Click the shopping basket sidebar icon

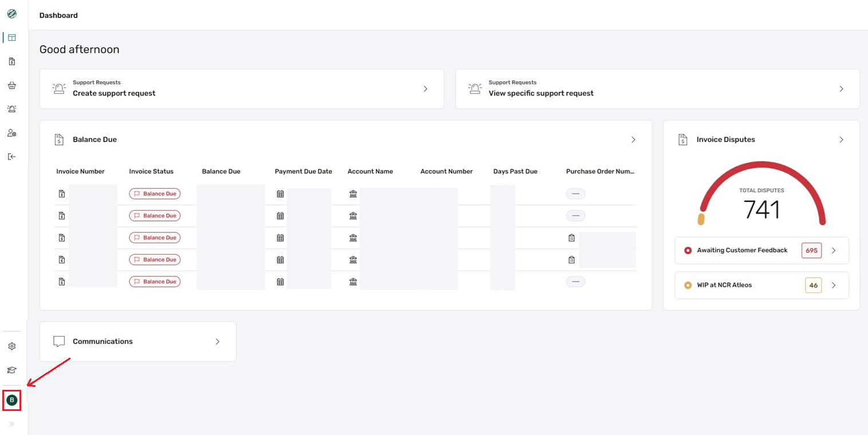click(11, 85)
